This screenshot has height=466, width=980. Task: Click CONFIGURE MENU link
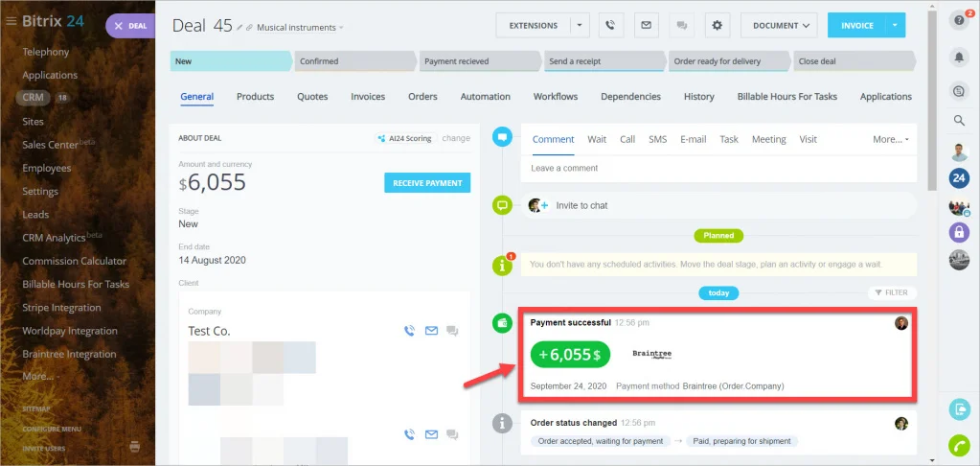pos(52,430)
